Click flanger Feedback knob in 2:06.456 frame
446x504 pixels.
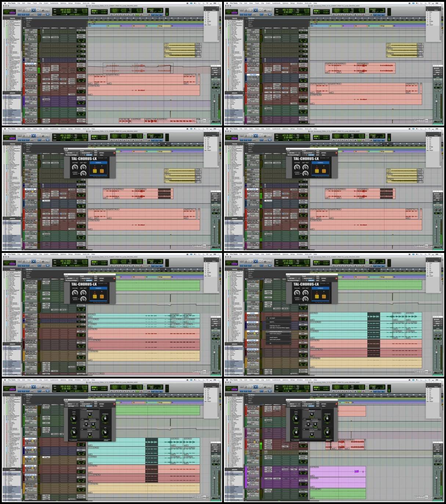[105, 417]
